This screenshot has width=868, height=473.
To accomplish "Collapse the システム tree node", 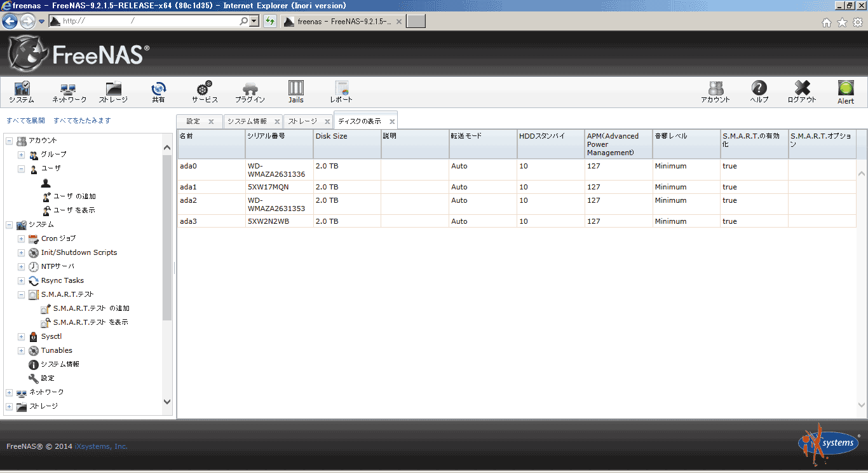I will pos(9,224).
